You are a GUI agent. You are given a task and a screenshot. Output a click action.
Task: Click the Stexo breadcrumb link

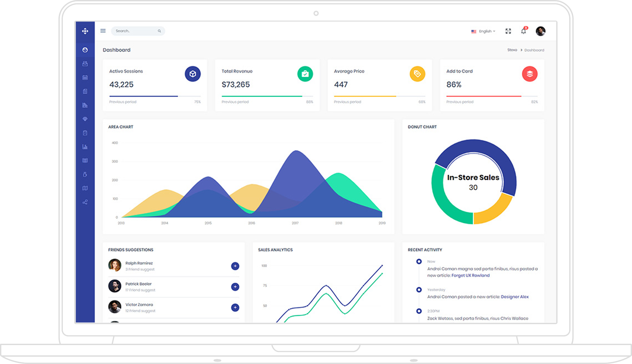(512, 50)
